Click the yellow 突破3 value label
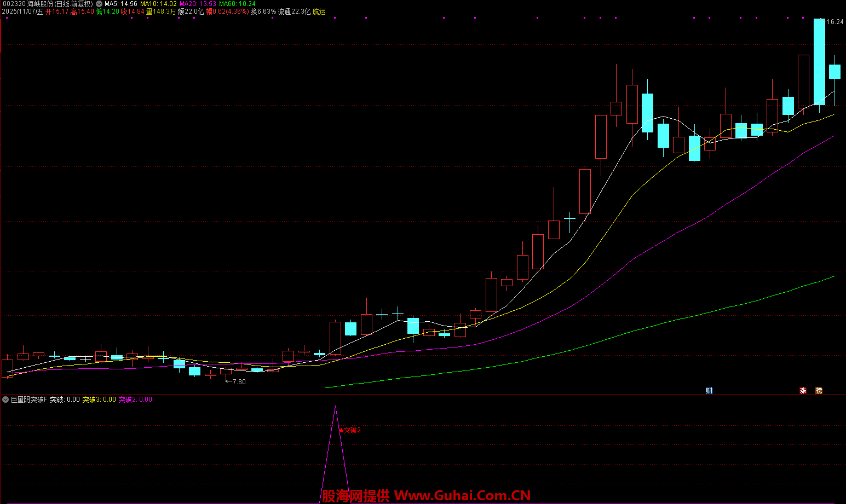 point(99,399)
